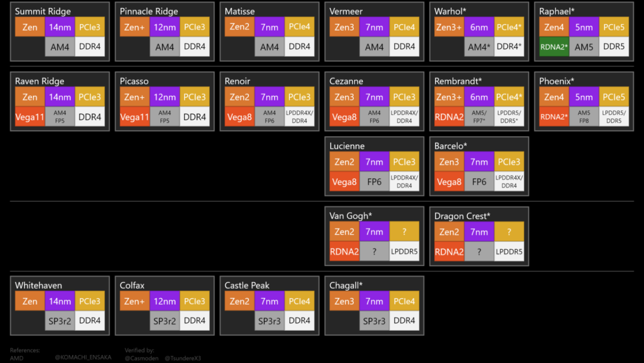Select SP3r2 cell in Whitehaven
644x363 pixels.
tap(60, 321)
